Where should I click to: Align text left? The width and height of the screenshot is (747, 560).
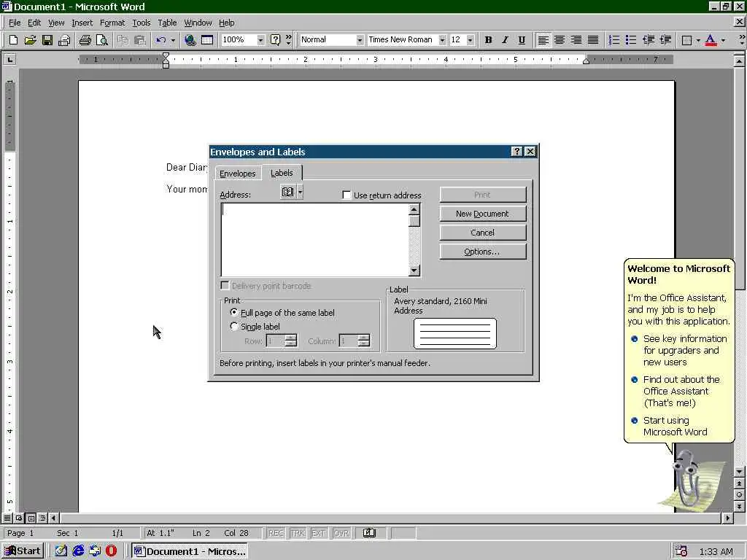543,40
